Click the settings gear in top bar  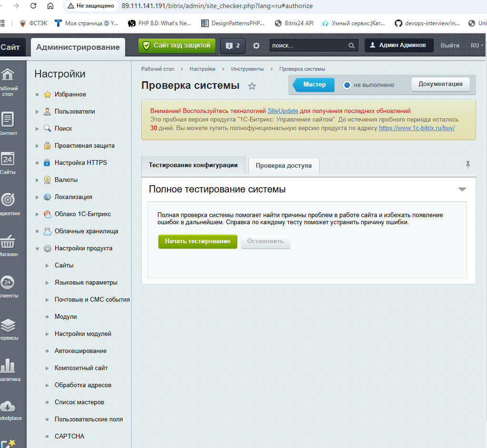pyautogui.click(x=256, y=46)
